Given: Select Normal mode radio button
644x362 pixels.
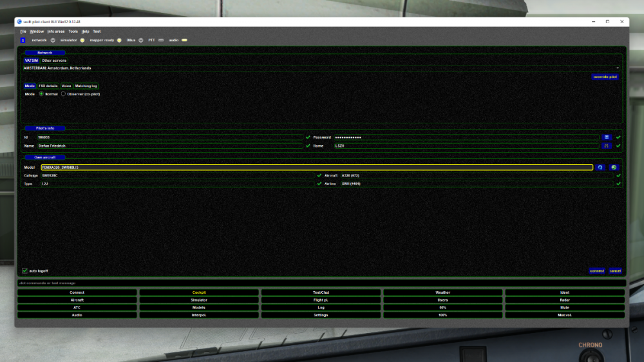Looking at the screenshot, I should [x=41, y=94].
